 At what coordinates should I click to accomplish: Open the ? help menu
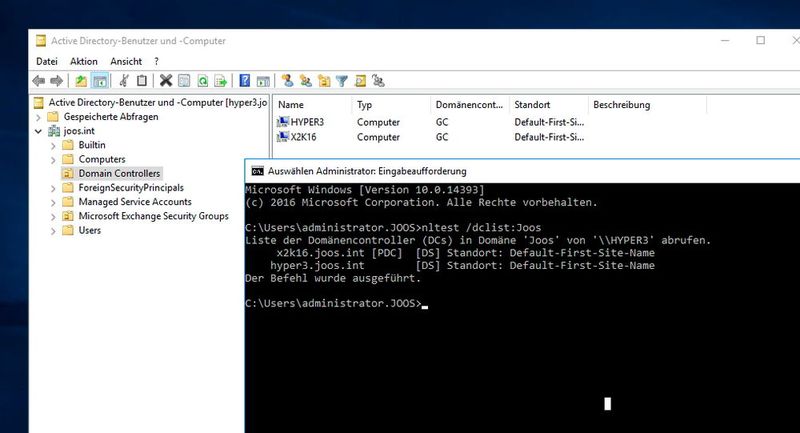pos(156,61)
